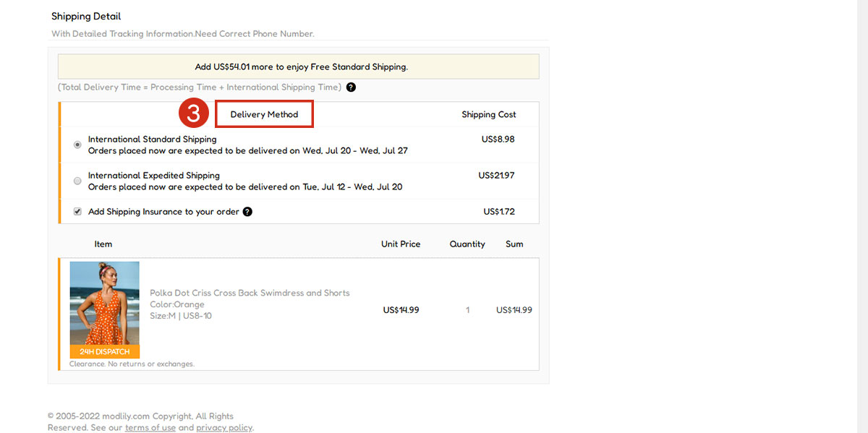This screenshot has height=433, width=868.
Task: Click the Delivery Method column header
Action: pyautogui.click(x=264, y=114)
